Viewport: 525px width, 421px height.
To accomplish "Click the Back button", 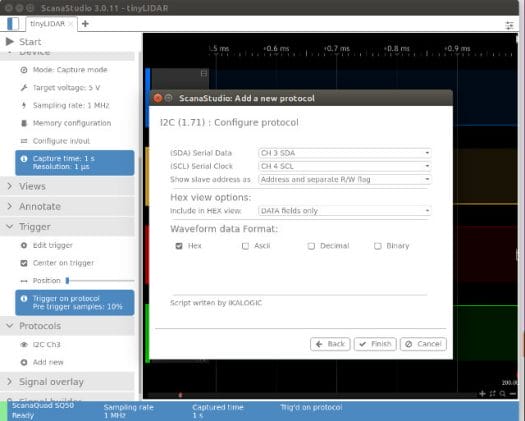I will click(x=330, y=344).
